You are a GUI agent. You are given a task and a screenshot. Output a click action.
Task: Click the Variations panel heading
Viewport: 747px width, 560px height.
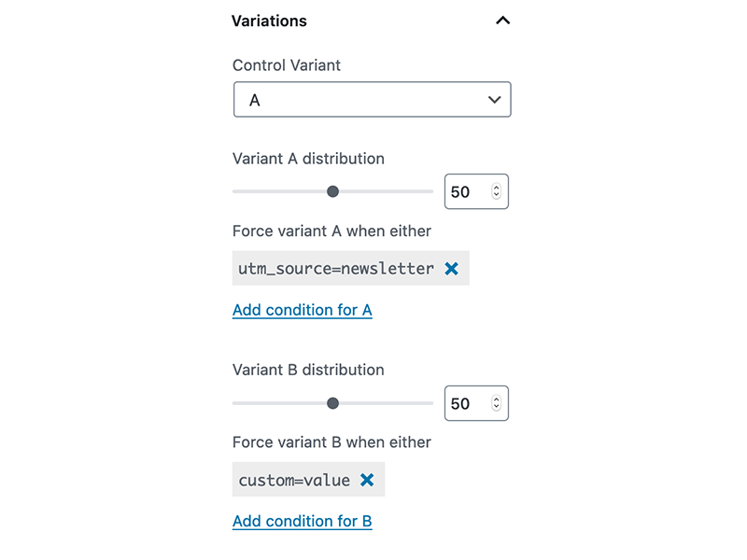(269, 21)
